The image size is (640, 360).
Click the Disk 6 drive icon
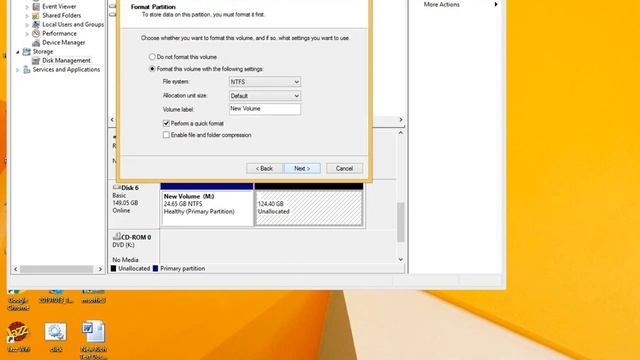117,187
